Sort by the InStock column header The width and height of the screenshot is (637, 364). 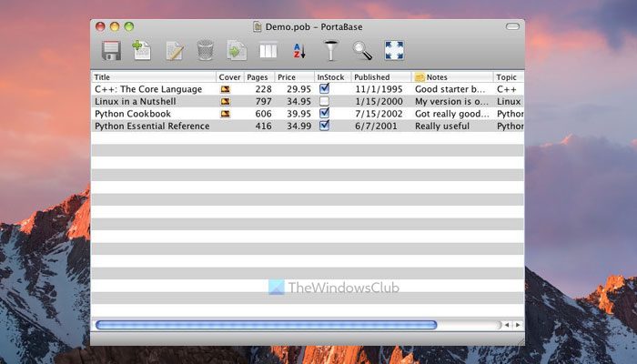[x=333, y=76]
